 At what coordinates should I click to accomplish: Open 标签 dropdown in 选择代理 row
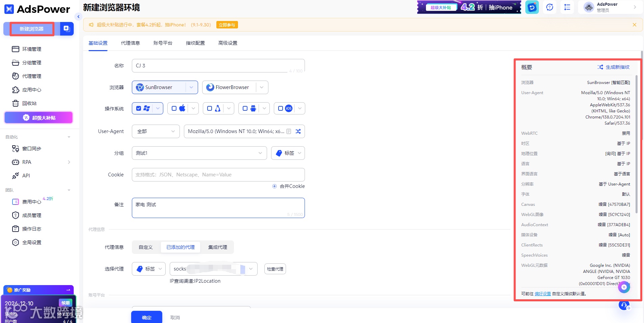click(149, 269)
